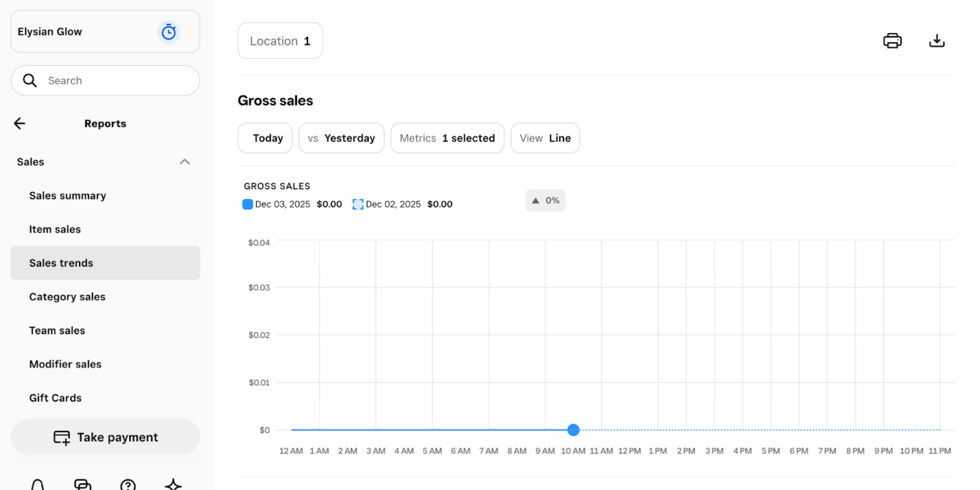Open the View Line chart type dropdown

point(545,138)
